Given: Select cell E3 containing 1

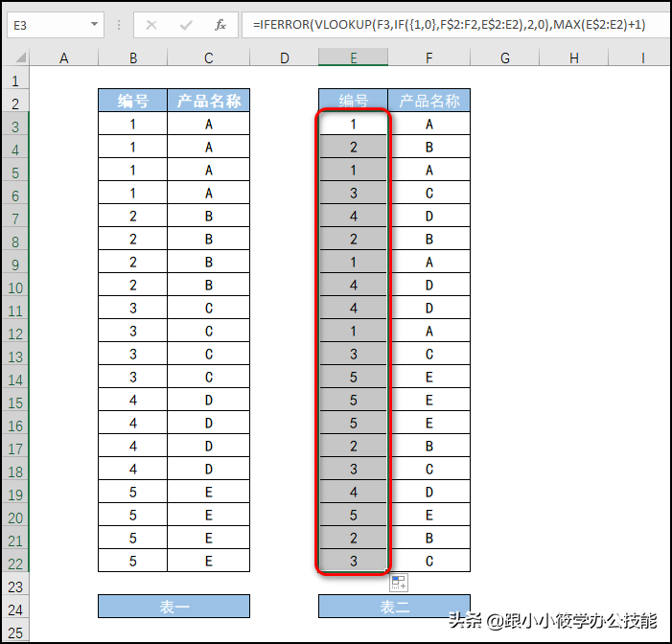Looking at the screenshot, I should click(353, 124).
